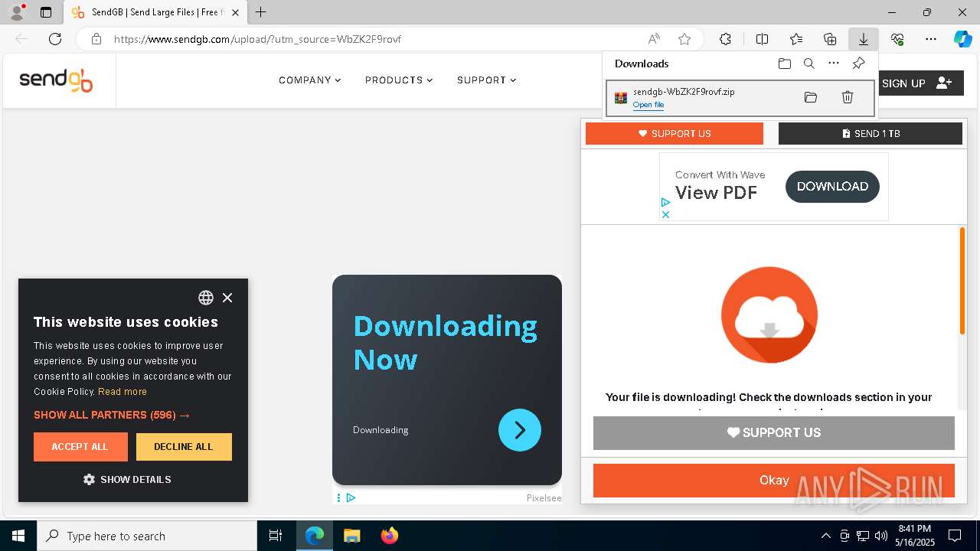Confirm with the Okay button
This screenshot has width=980, height=551.
(774, 481)
